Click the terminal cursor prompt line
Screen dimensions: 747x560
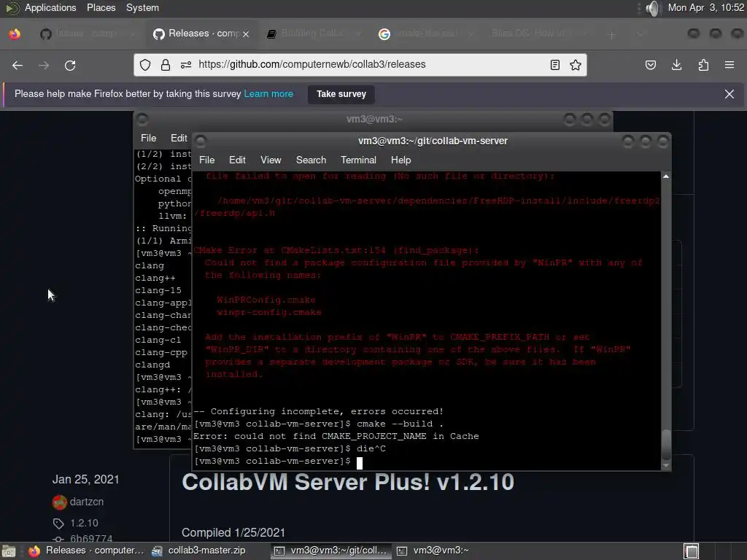click(x=278, y=461)
